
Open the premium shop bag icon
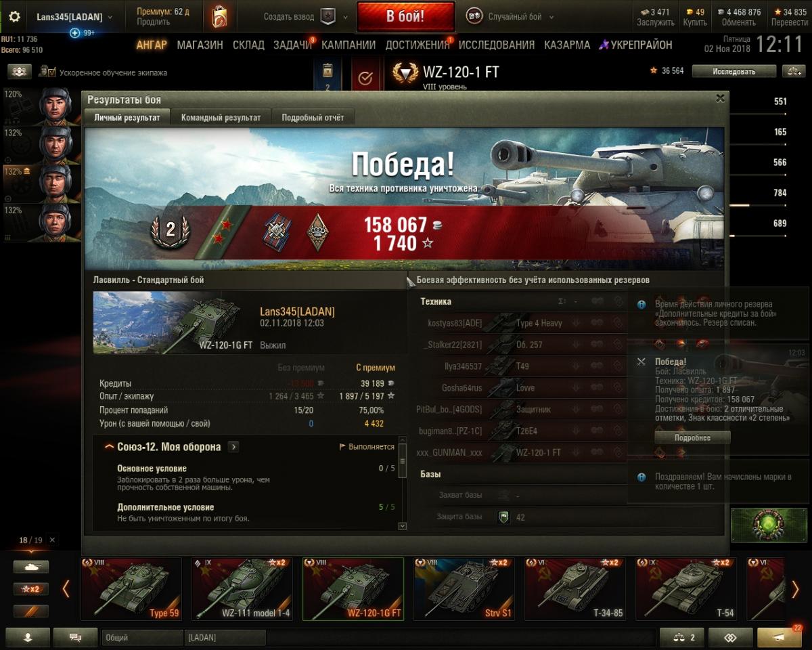219,16
